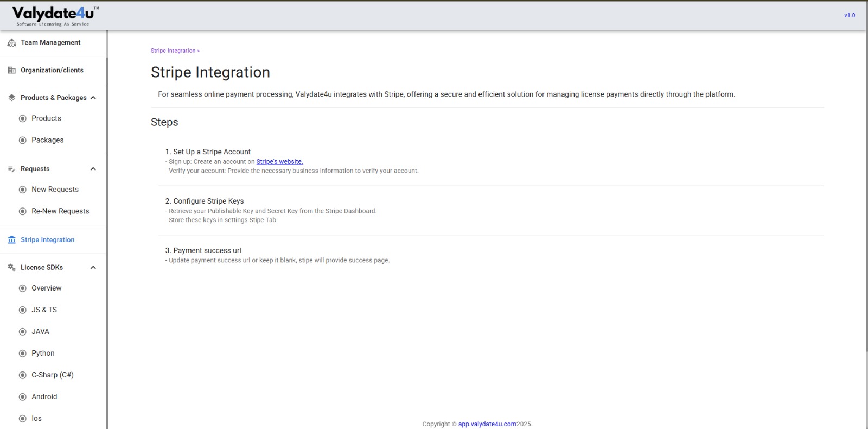Click the radio icon beside Packages
The height and width of the screenshot is (429, 868).
pos(23,140)
